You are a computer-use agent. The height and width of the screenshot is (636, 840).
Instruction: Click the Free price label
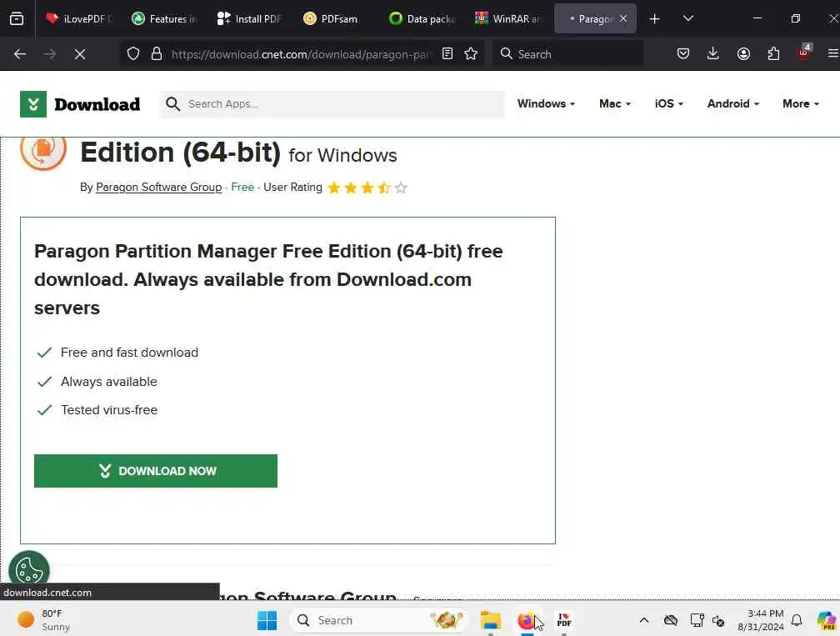(x=242, y=187)
